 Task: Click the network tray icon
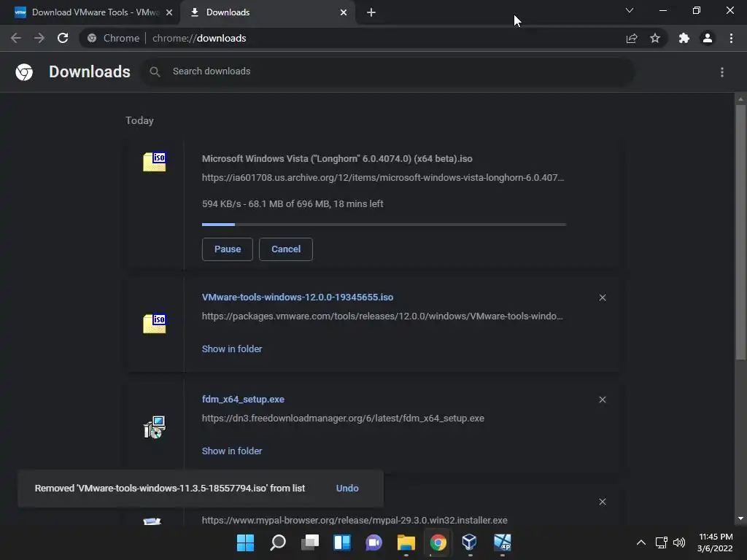661,542
